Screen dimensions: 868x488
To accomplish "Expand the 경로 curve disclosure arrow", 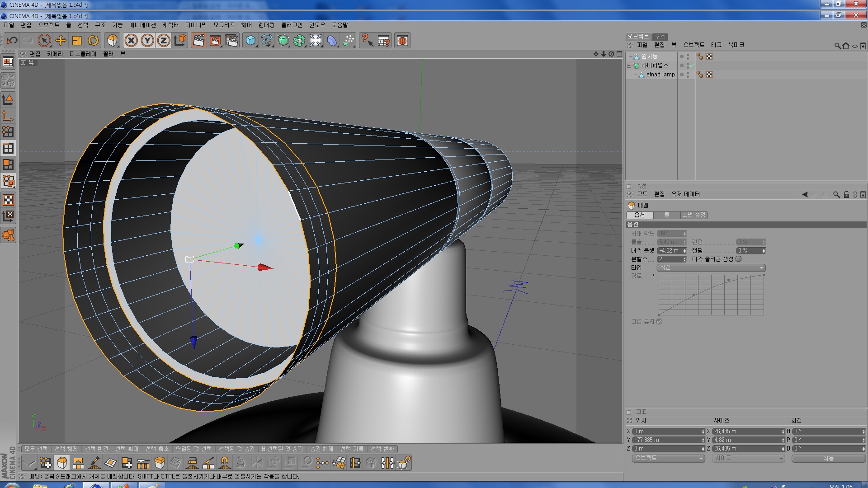I will [x=653, y=275].
